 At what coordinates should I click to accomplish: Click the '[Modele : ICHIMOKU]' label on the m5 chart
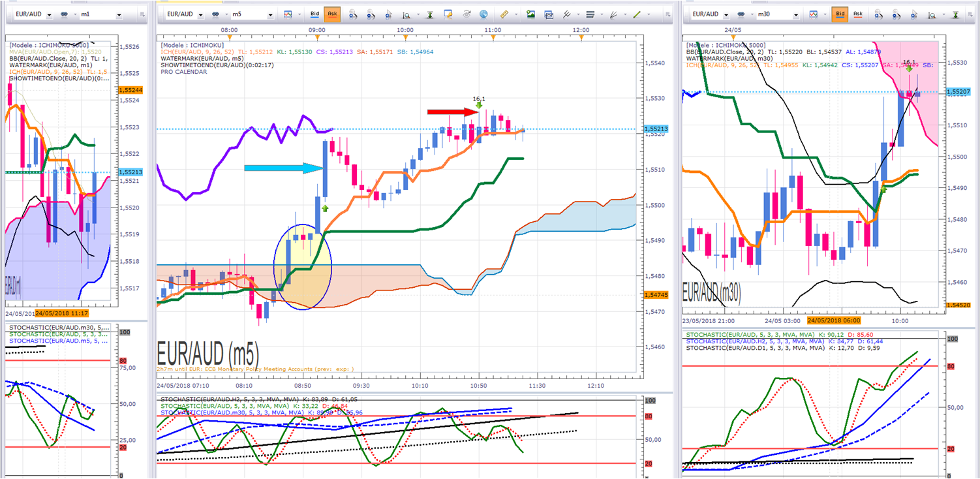pyautogui.click(x=191, y=44)
